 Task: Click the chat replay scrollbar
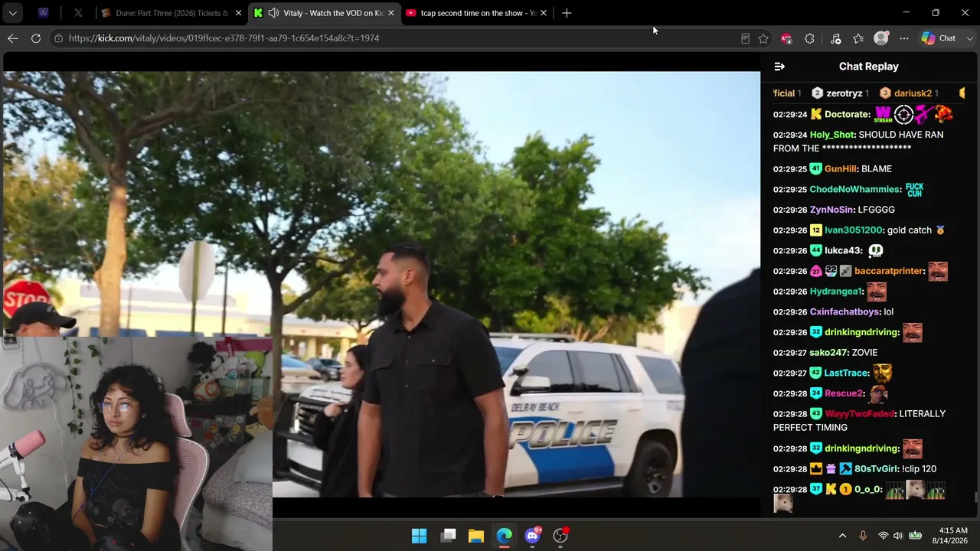coord(976,497)
